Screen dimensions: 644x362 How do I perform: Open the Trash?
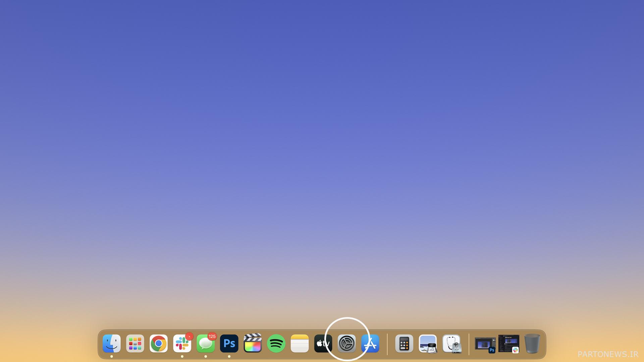coord(532,344)
